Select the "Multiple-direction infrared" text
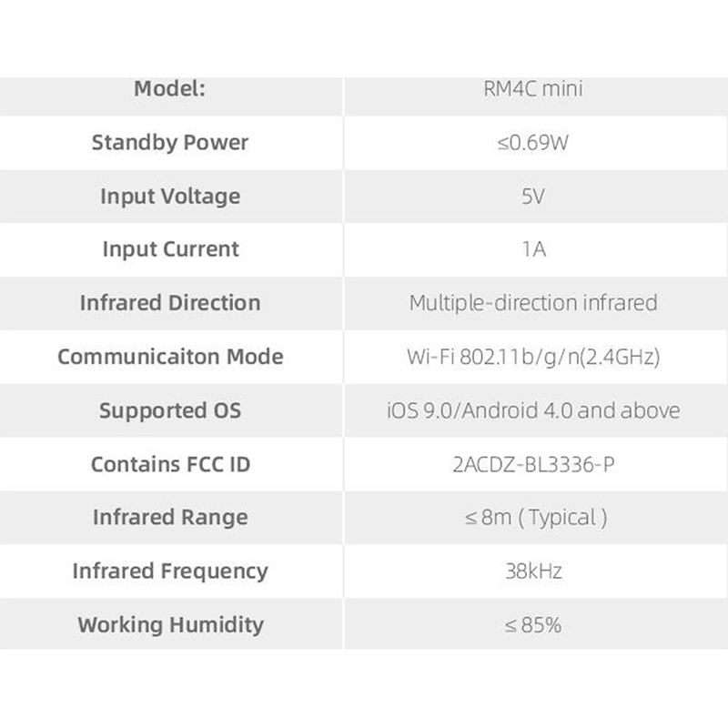 pos(533,303)
